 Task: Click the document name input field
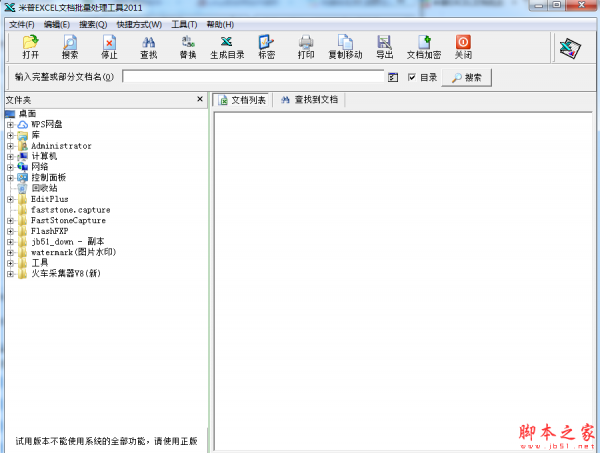253,77
